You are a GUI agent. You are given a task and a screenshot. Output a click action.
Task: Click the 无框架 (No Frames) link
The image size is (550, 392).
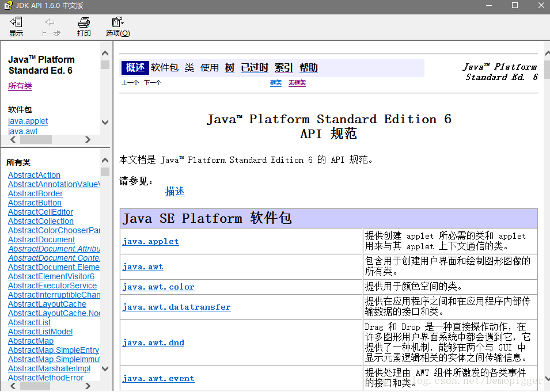(x=297, y=83)
